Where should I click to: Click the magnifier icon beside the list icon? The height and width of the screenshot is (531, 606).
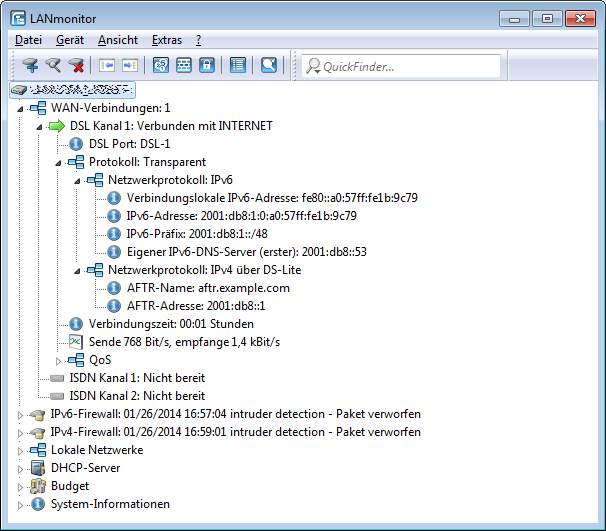[268, 66]
